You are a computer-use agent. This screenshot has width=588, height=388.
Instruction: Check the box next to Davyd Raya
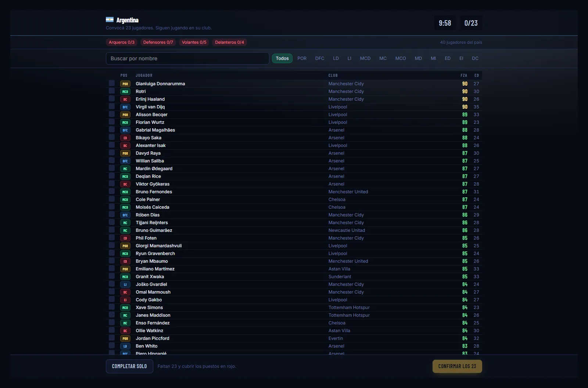tap(112, 153)
